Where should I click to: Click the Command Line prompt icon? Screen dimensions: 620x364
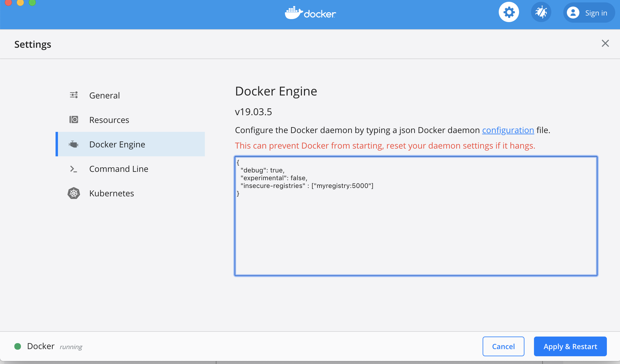click(73, 169)
